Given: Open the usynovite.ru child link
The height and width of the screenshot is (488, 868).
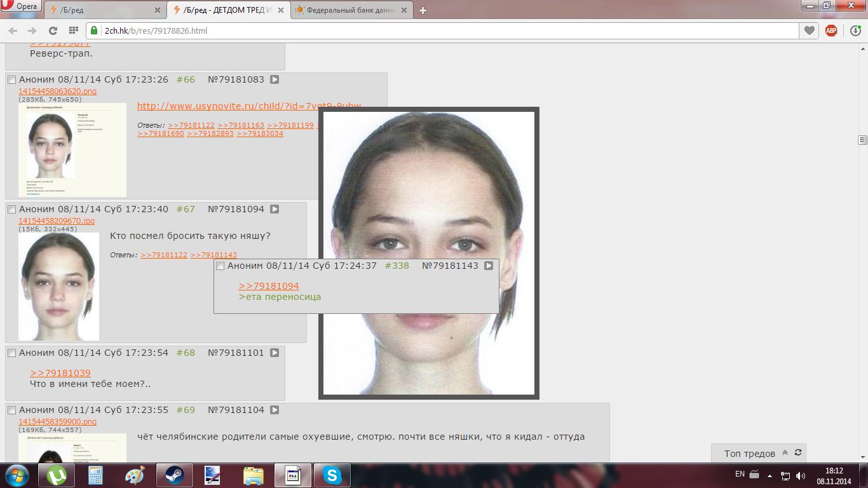Looking at the screenshot, I should point(249,106).
